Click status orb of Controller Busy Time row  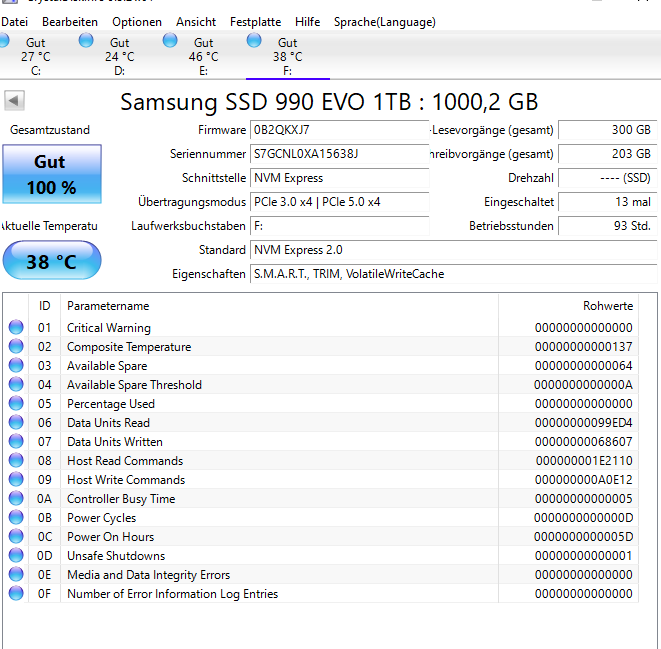(16, 498)
